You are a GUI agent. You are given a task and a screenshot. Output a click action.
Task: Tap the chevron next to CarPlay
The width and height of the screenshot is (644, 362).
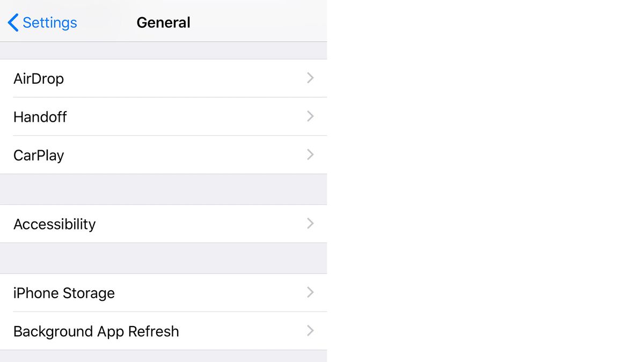click(310, 154)
